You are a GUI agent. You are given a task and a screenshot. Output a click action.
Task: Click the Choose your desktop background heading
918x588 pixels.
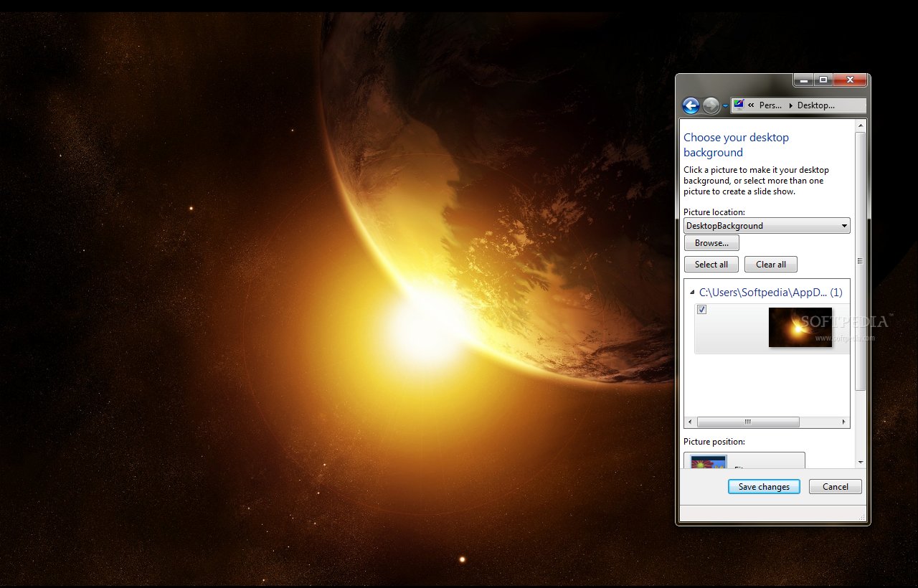coord(736,145)
